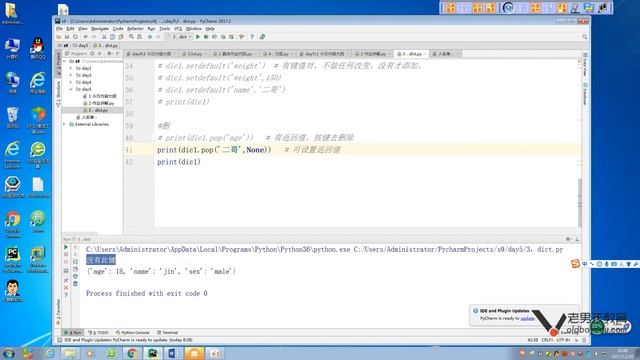Click Search Everywhere magnifier at top right
The image size is (640, 360).
tap(584, 37)
